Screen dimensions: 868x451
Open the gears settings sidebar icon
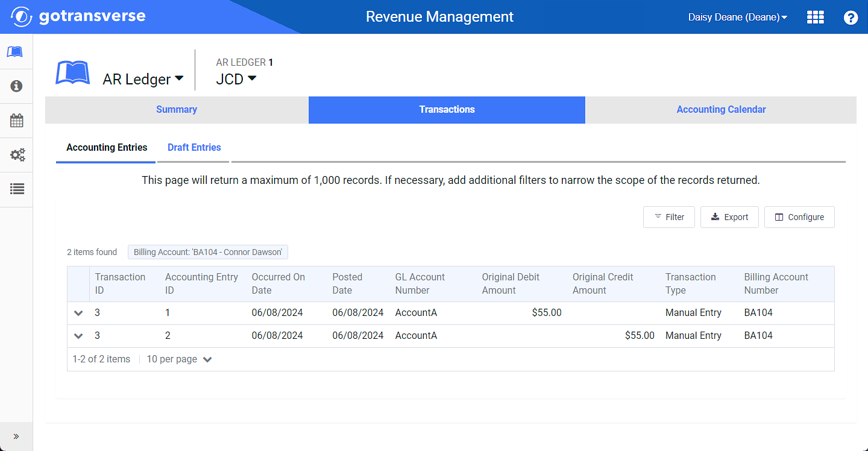17,155
